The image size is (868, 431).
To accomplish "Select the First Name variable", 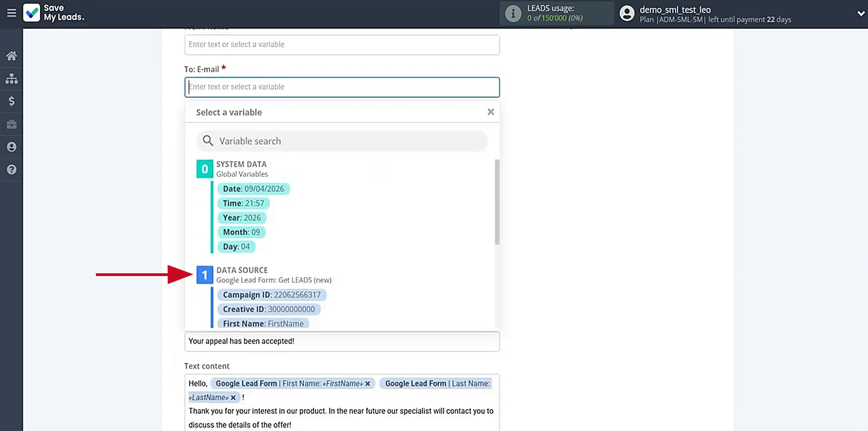I will pyautogui.click(x=263, y=324).
